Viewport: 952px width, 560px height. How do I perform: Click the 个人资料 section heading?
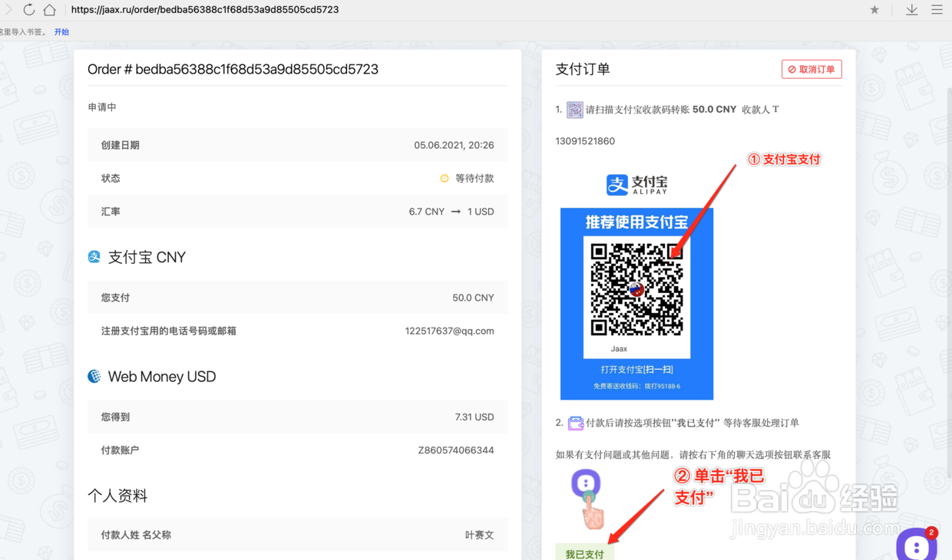(117, 496)
